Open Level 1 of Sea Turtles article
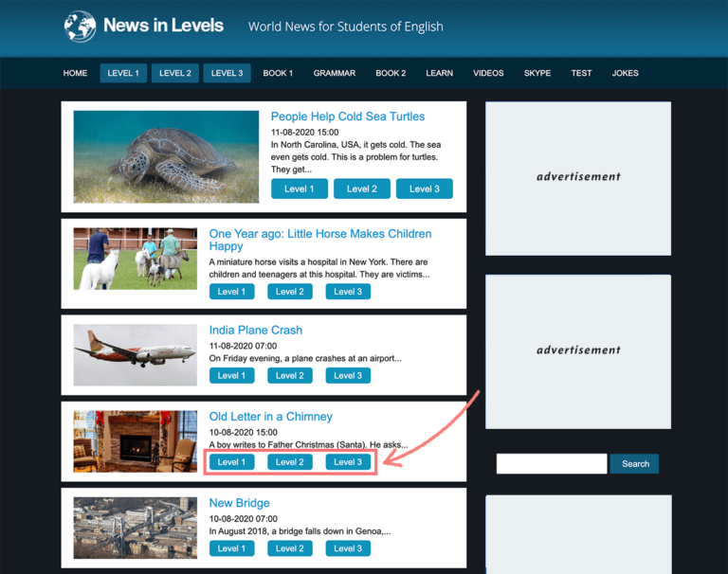The image size is (728, 574). (300, 188)
